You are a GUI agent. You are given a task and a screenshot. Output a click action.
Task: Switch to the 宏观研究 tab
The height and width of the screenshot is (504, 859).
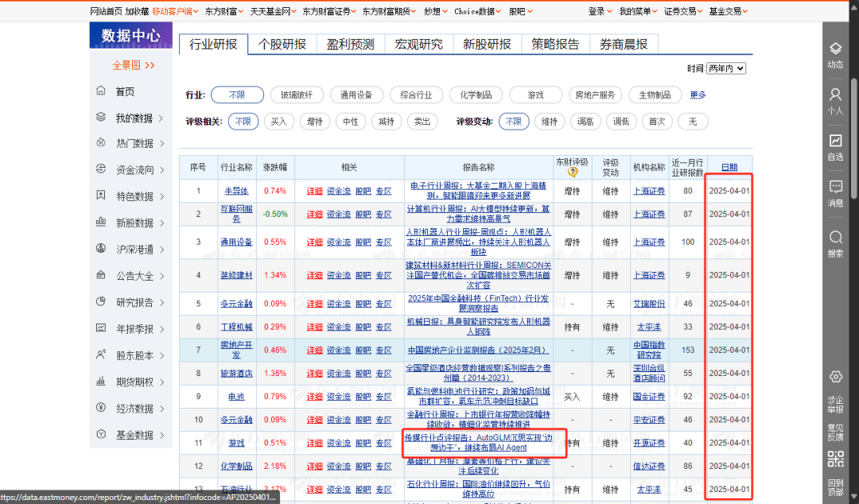tap(419, 45)
